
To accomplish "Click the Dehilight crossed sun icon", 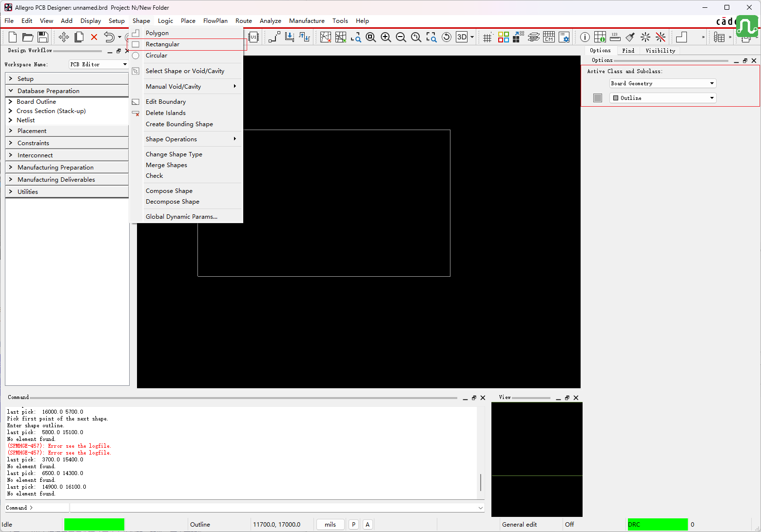I will (x=661, y=37).
